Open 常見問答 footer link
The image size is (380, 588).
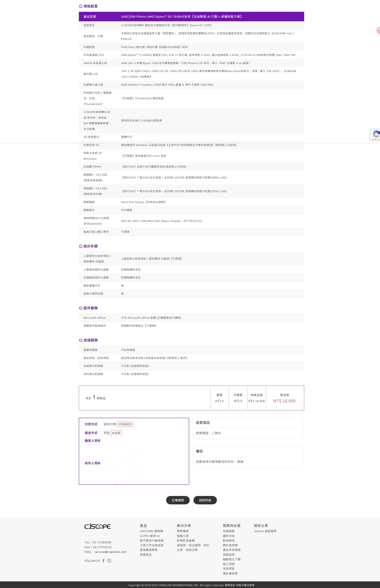tap(229, 569)
